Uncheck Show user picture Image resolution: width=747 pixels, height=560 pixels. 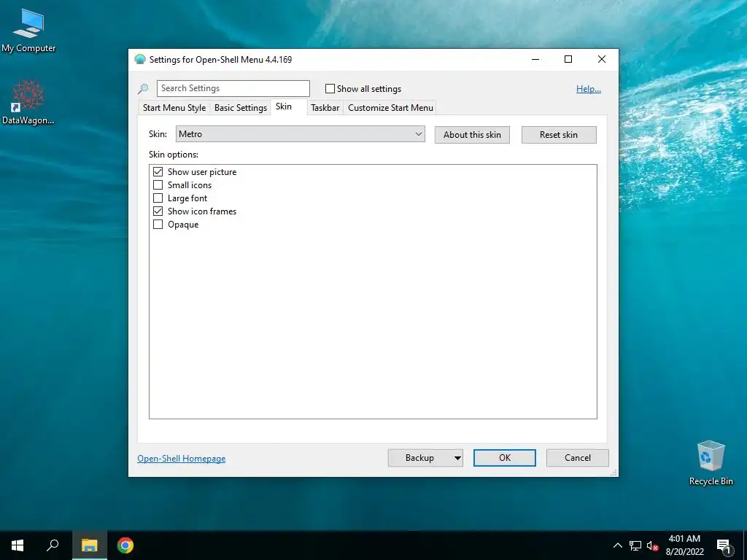(x=158, y=171)
